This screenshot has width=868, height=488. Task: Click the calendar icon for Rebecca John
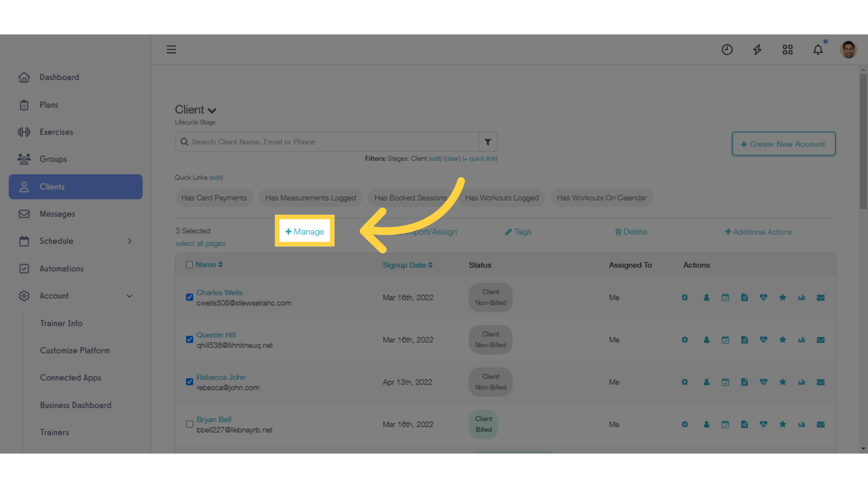(x=724, y=381)
